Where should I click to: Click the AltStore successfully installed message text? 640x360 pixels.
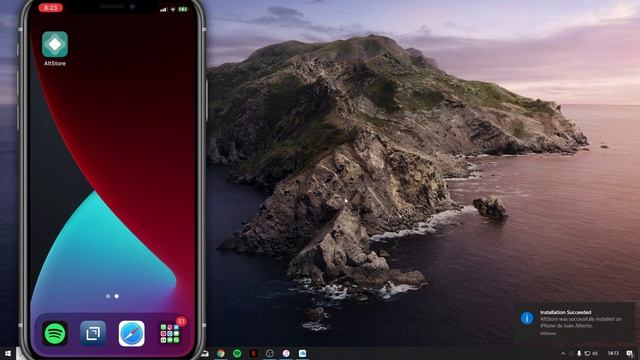[x=581, y=322]
